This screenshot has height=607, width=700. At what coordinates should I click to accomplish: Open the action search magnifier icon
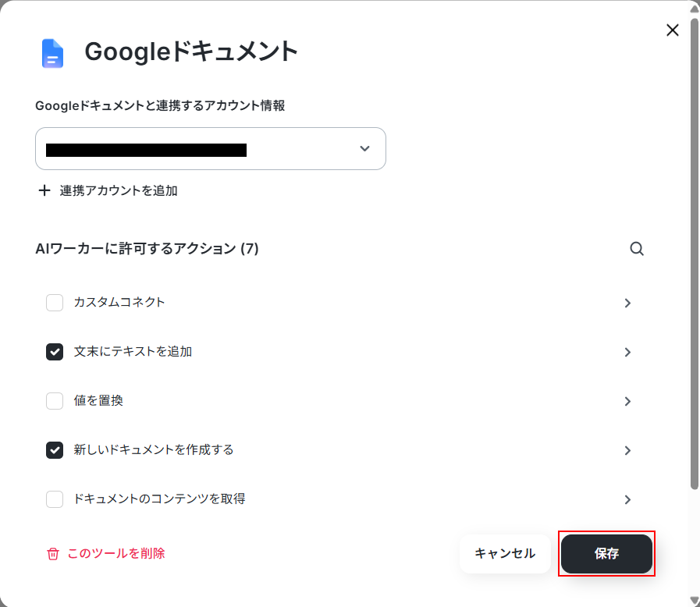(637, 249)
